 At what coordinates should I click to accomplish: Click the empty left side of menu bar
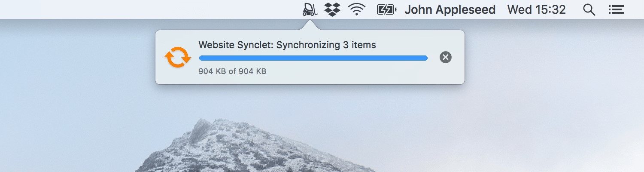tap(129, 9)
